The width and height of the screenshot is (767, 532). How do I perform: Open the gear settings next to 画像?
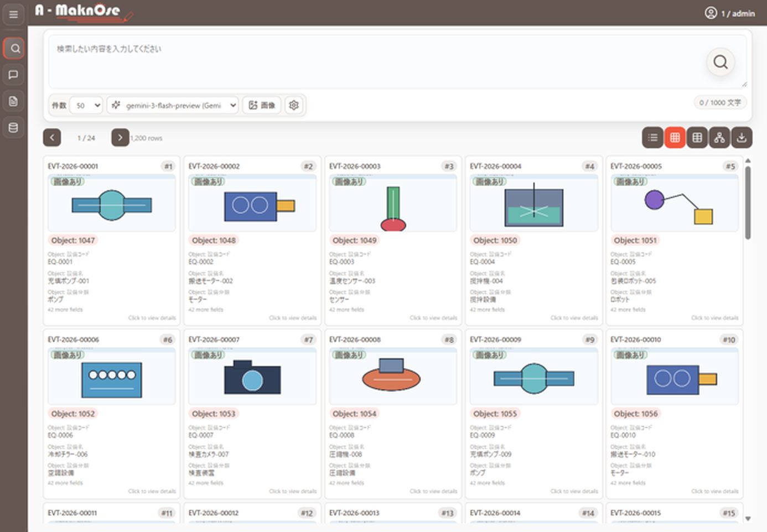(294, 105)
